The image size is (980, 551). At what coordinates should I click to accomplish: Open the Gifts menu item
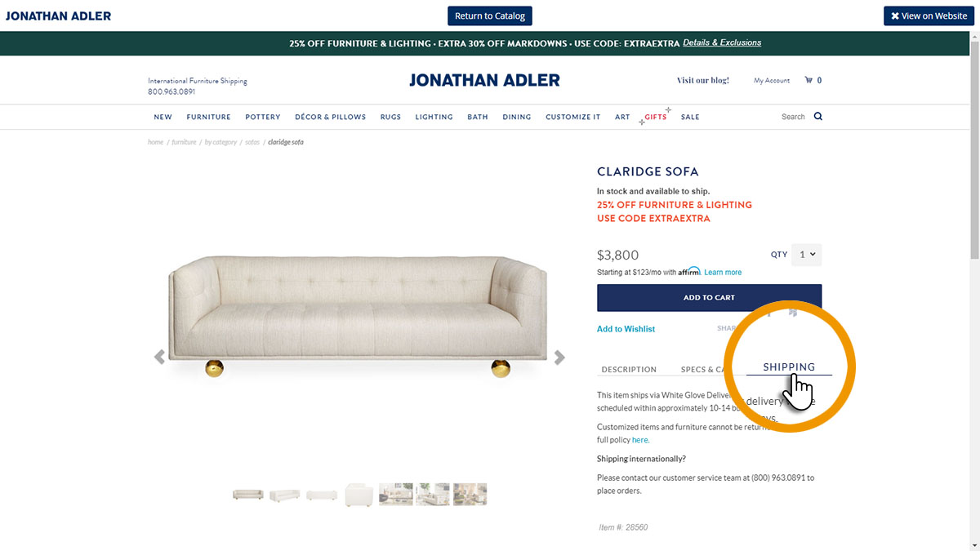click(x=655, y=117)
